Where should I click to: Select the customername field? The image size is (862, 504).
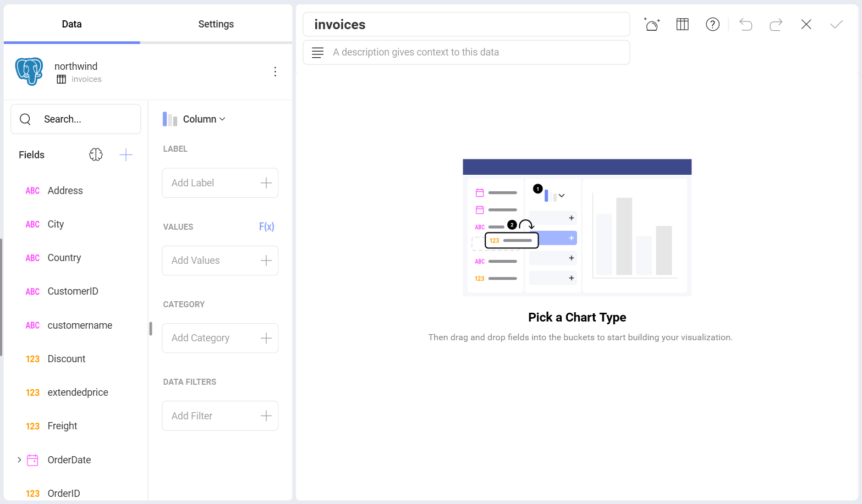pyautogui.click(x=80, y=325)
